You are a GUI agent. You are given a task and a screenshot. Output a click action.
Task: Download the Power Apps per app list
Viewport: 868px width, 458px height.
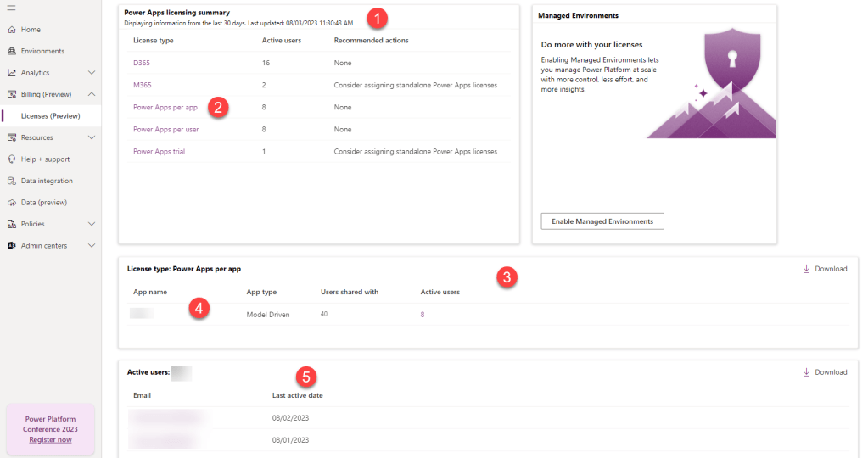tap(825, 269)
